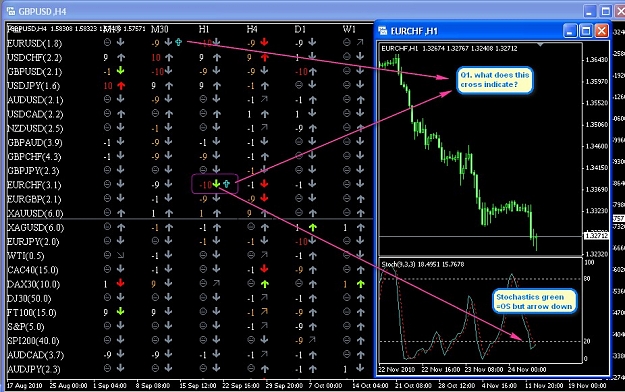Maximize the GBPUSD,H4 window
Screen dimensions: 625x392
click(606, 11)
